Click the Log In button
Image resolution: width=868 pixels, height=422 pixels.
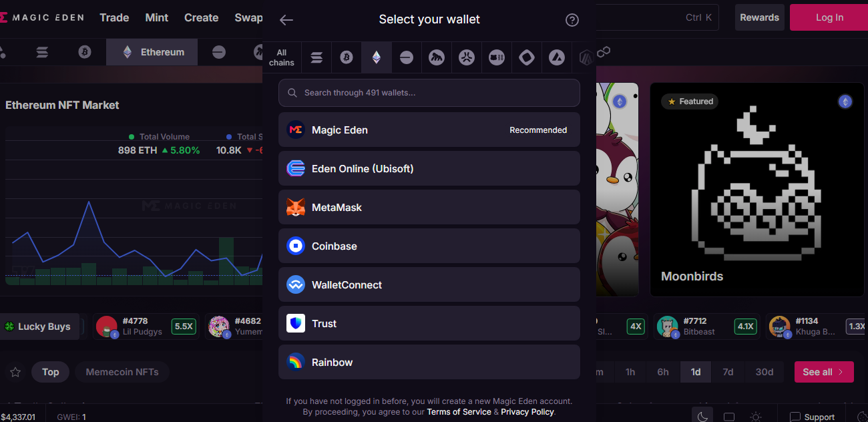pyautogui.click(x=829, y=18)
